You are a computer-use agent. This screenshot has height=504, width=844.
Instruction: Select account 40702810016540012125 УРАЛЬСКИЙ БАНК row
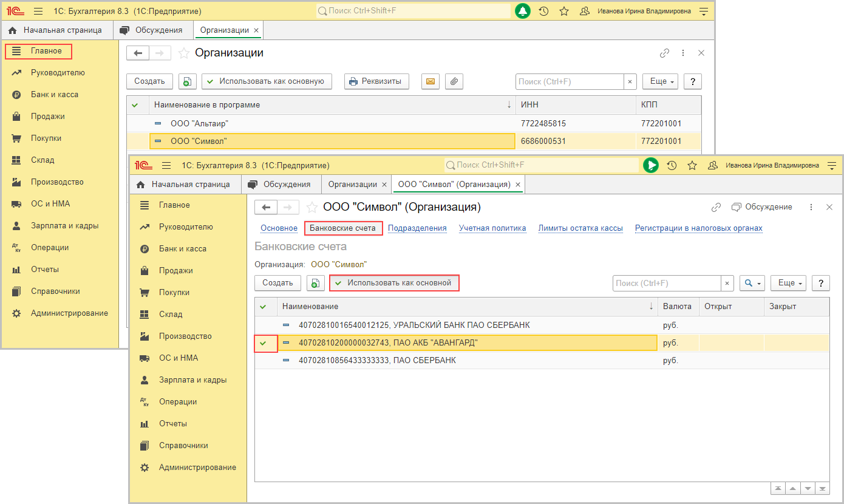[542, 325]
